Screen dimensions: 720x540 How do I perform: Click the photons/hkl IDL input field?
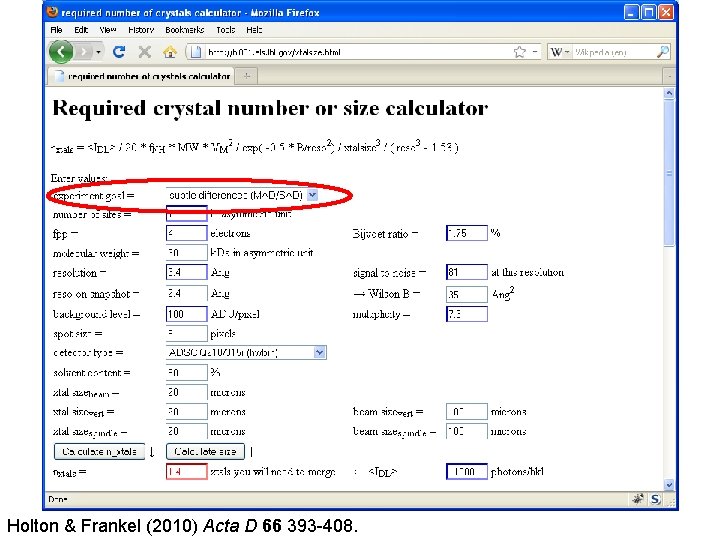pos(467,472)
